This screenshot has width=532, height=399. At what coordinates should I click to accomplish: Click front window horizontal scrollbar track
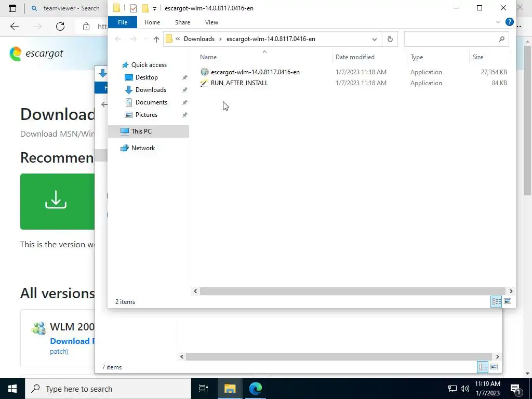pyautogui.click(x=352, y=291)
